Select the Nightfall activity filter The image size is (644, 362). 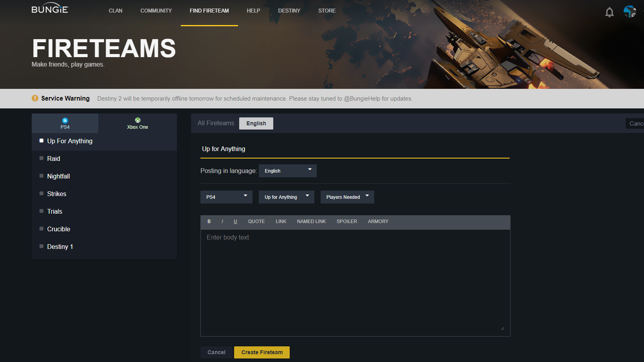(58, 176)
